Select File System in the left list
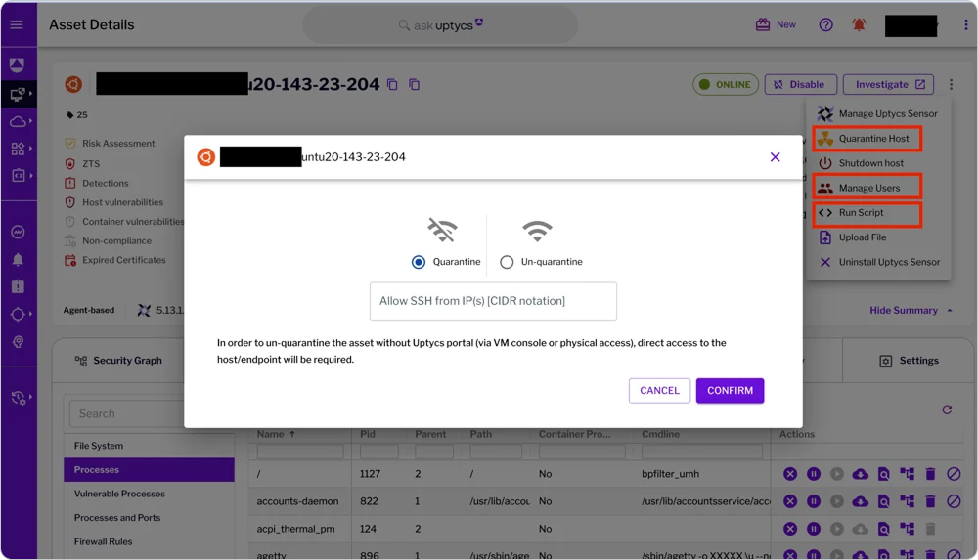978x560 pixels. pyautogui.click(x=149, y=446)
